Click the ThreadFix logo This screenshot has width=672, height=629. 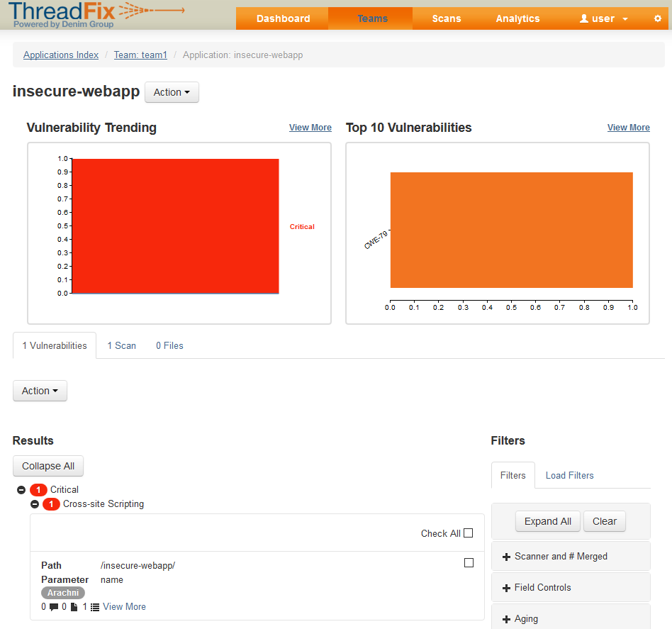(x=96, y=15)
